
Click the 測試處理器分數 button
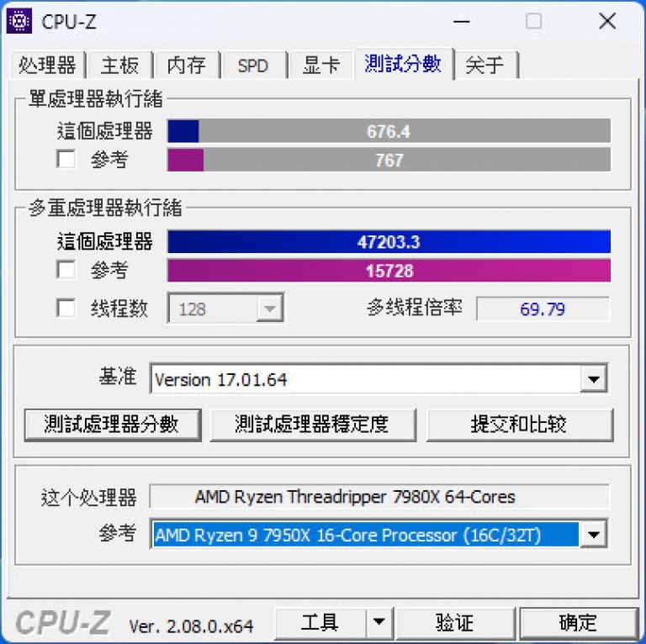tap(113, 425)
